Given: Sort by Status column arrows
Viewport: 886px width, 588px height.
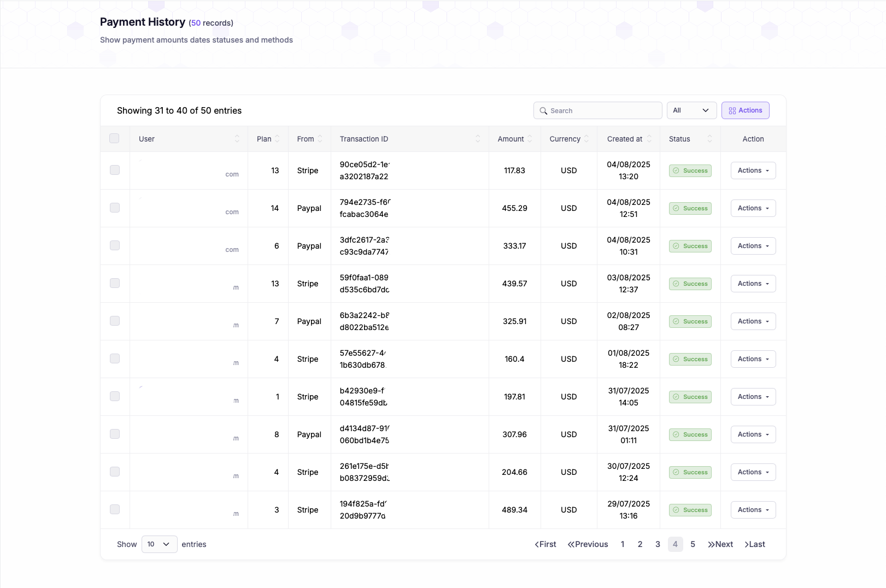Looking at the screenshot, I should [709, 139].
